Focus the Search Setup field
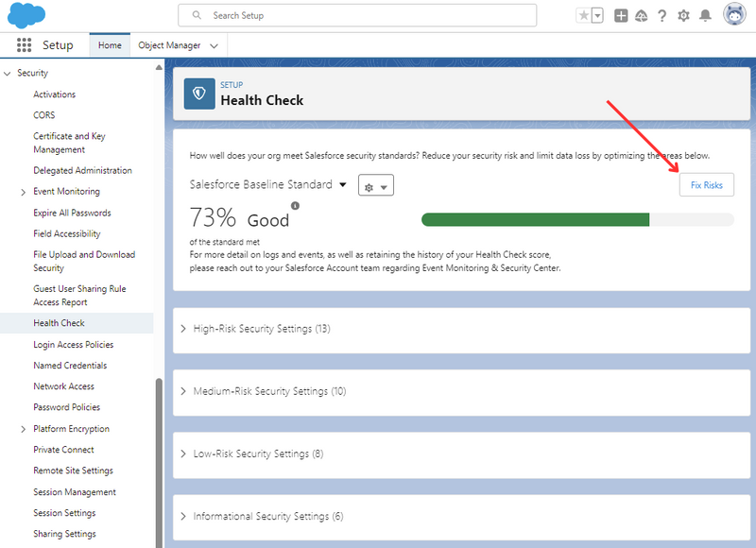The height and width of the screenshot is (548, 756). pos(357,15)
